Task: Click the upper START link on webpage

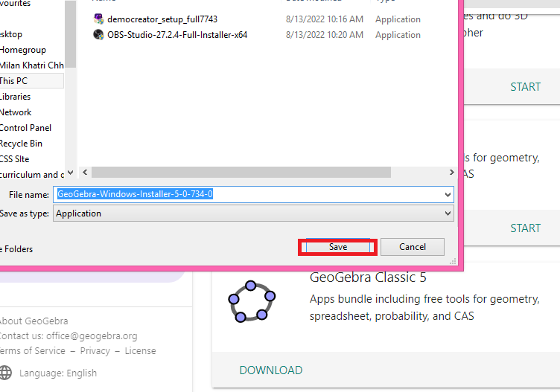Action: pyautogui.click(x=525, y=87)
